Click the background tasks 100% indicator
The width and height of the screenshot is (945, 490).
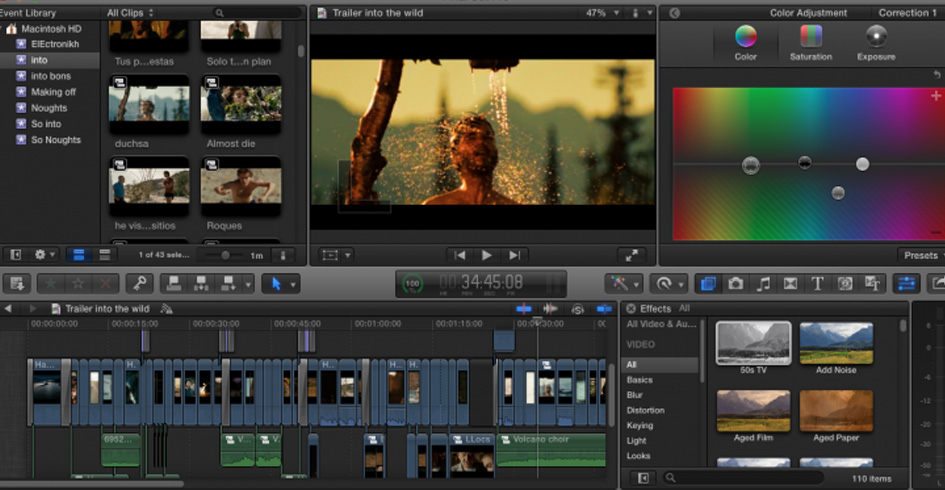pos(413,283)
